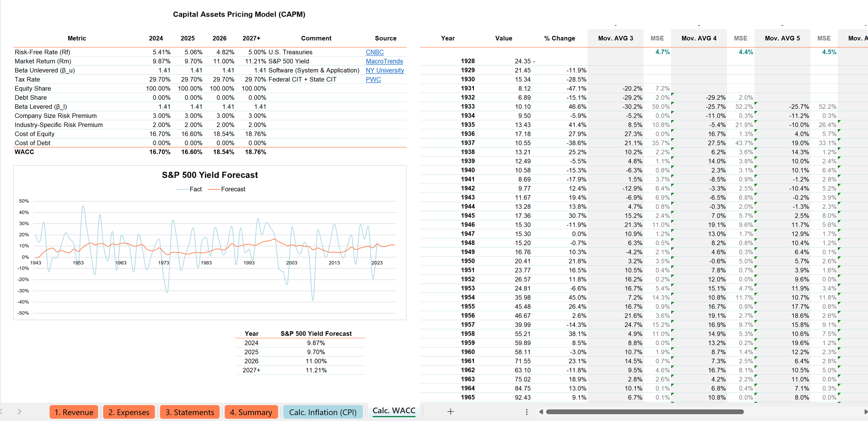Select WACC 2026 value 18.54%
Image resolution: width=868 pixels, height=421 pixels.
point(223,152)
